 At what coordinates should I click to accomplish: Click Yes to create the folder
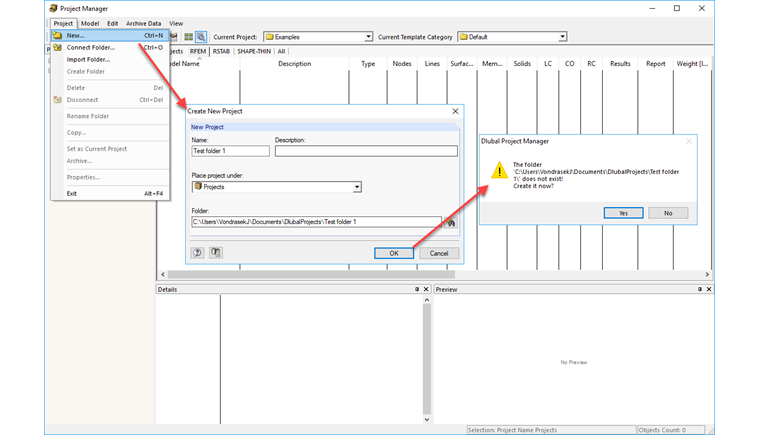coord(623,213)
